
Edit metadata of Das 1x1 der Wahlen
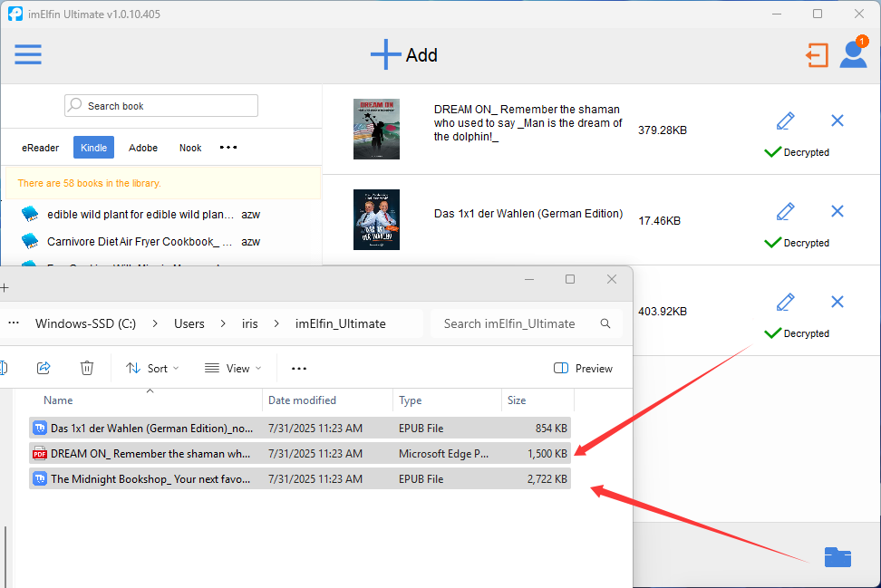(x=785, y=212)
